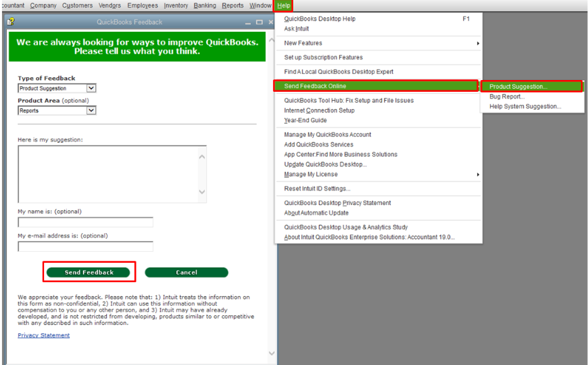Open the Customers menu

click(77, 6)
